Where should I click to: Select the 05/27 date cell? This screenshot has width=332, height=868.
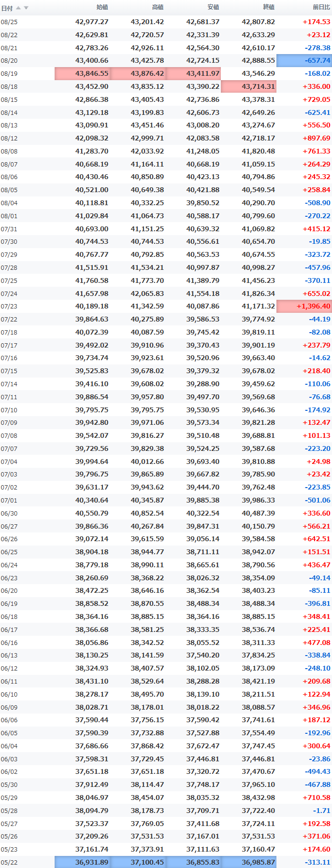(9, 823)
